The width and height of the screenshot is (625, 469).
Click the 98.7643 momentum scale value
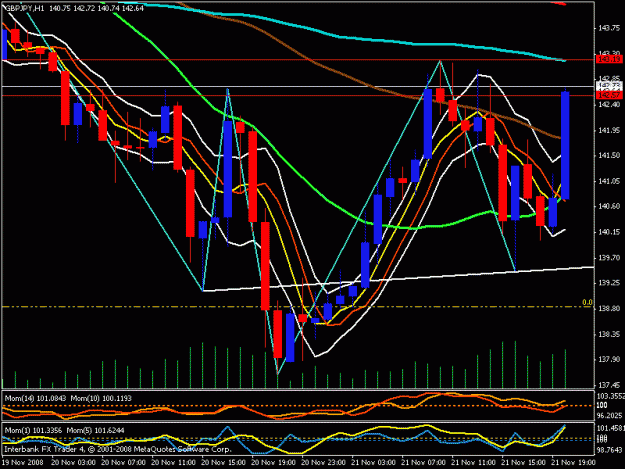(x=609, y=449)
